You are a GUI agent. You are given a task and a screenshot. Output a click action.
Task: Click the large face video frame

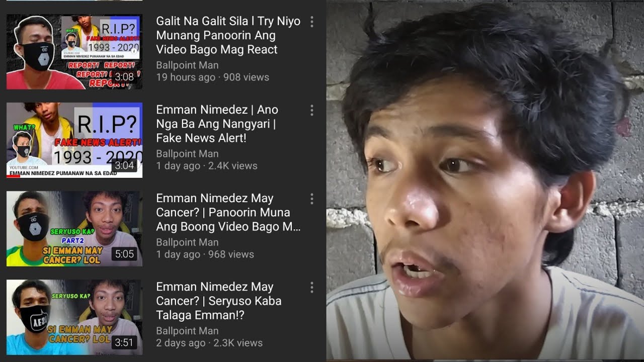(485, 181)
